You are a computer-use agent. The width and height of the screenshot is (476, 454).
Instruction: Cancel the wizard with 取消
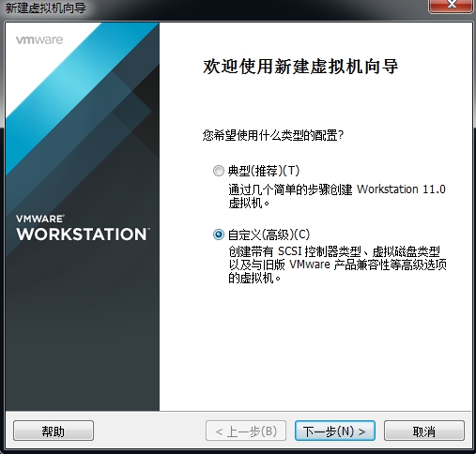pos(424,431)
